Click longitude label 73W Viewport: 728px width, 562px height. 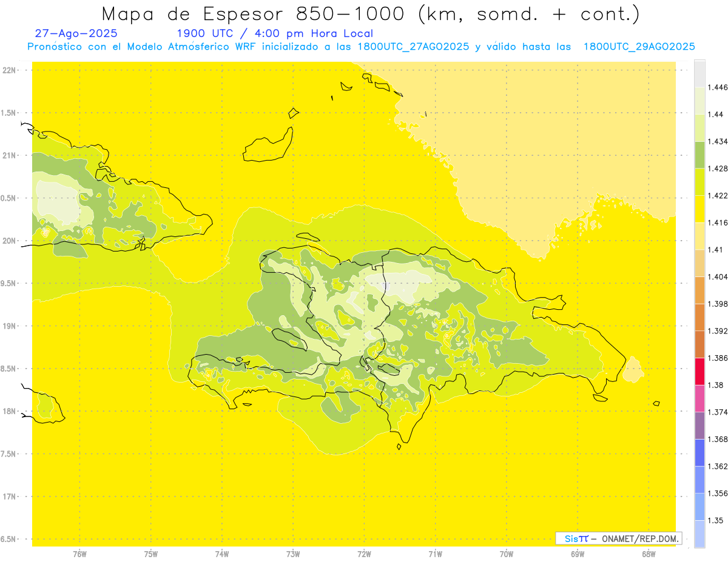point(293,554)
